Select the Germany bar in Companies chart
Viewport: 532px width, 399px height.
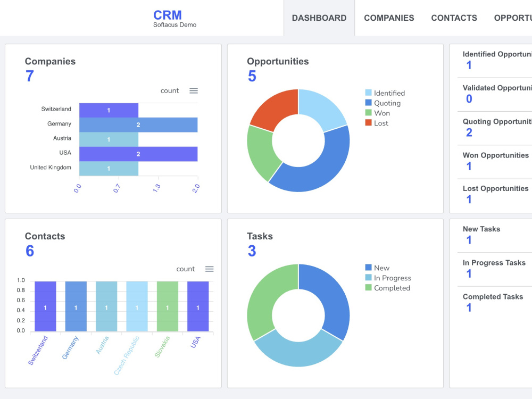pos(138,125)
